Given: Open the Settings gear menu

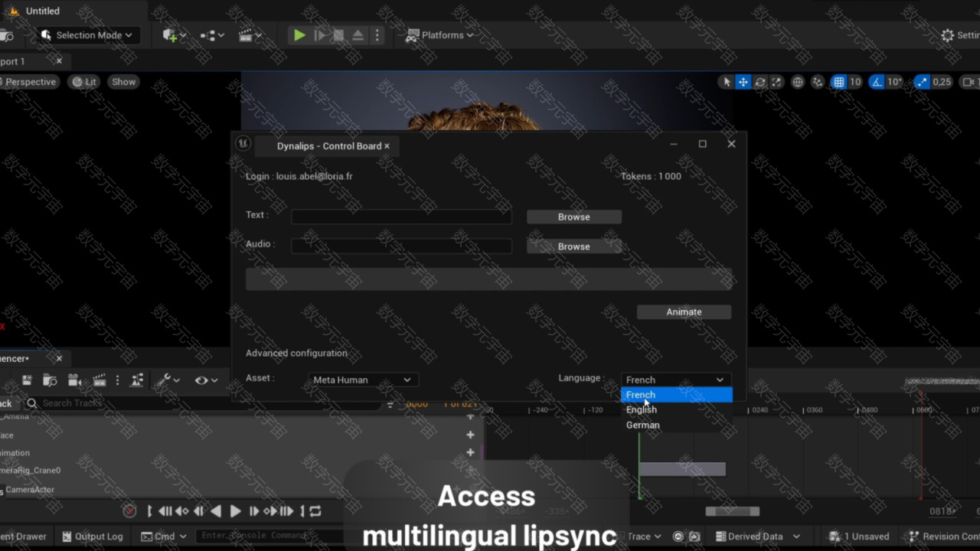Looking at the screenshot, I should coord(960,35).
